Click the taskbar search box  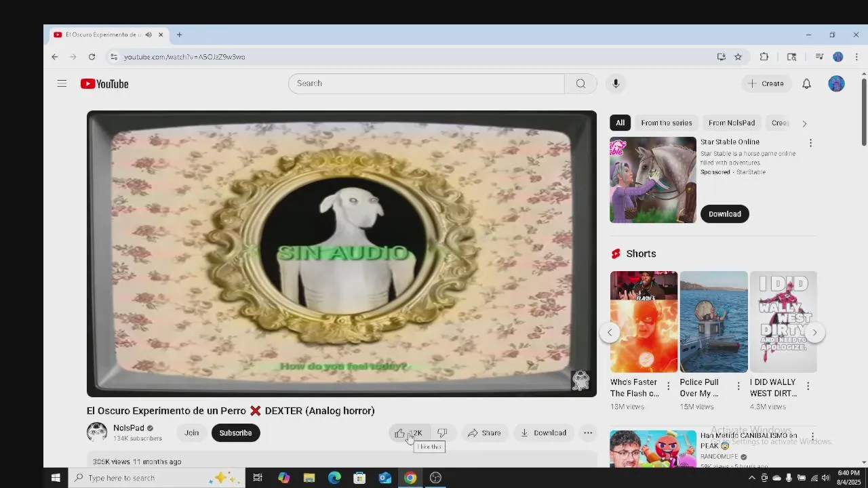[156, 478]
